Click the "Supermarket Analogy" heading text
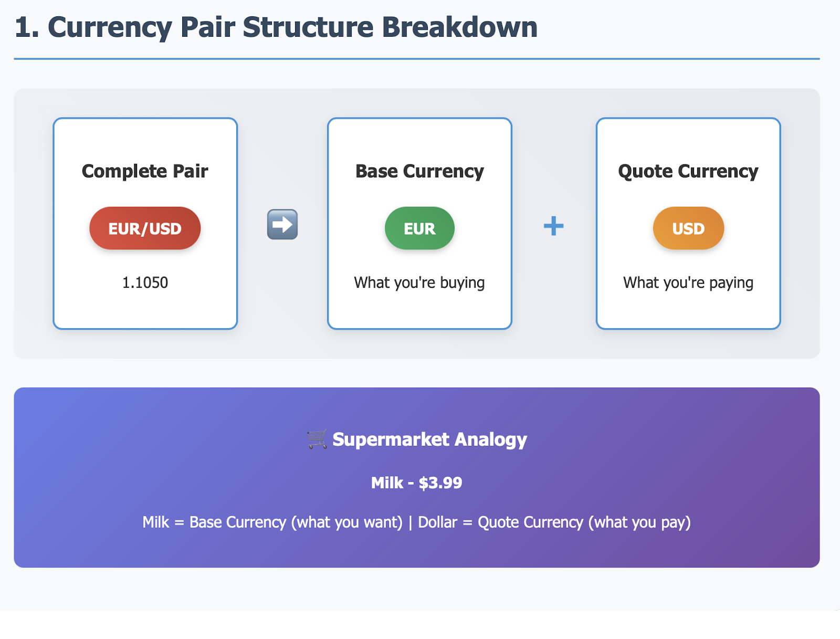The width and height of the screenshot is (840, 639). pyautogui.click(x=429, y=439)
